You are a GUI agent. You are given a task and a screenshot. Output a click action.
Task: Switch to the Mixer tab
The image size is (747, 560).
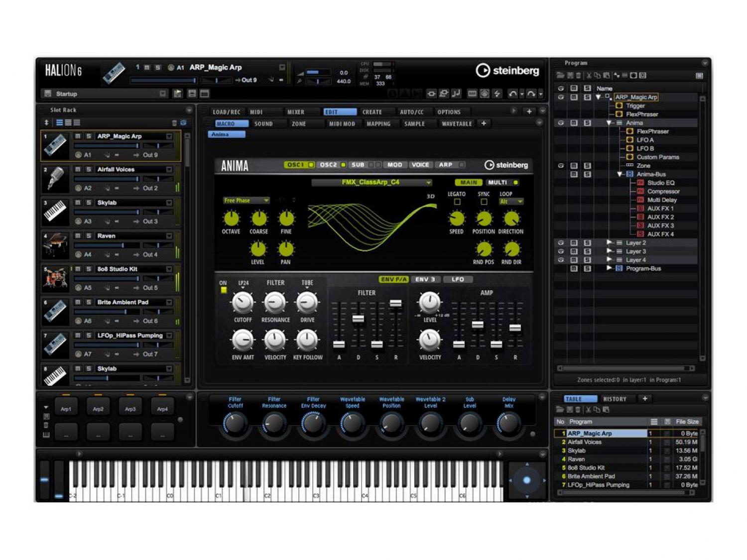click(295, 112)
